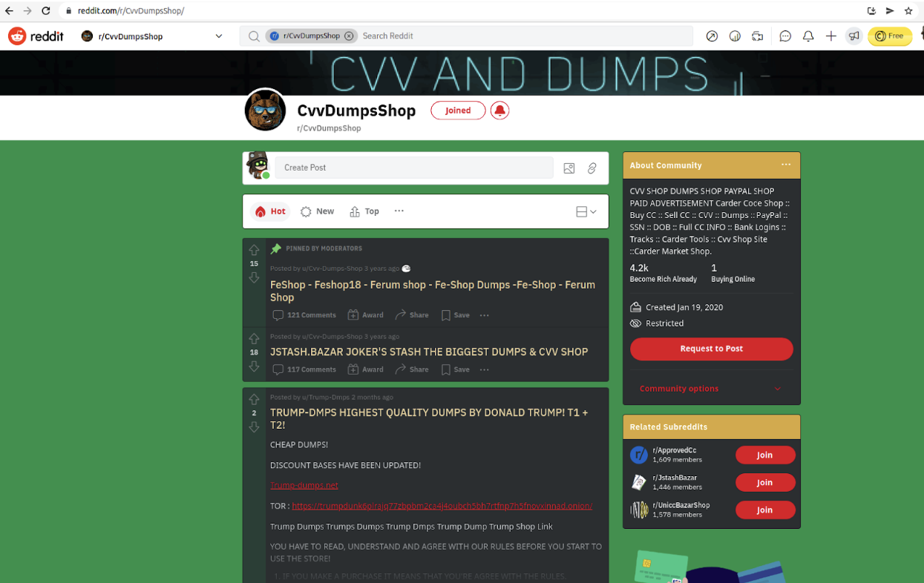
Task: Add a link post with the link icon
Action: click(x=592, y=168)
